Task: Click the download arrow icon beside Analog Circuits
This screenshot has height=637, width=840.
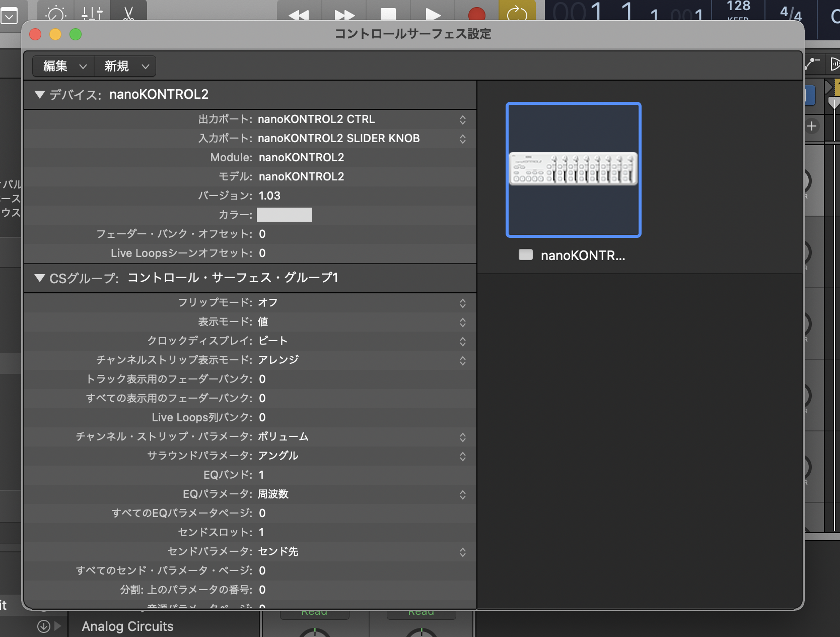Action: click(x=44, y=626)
